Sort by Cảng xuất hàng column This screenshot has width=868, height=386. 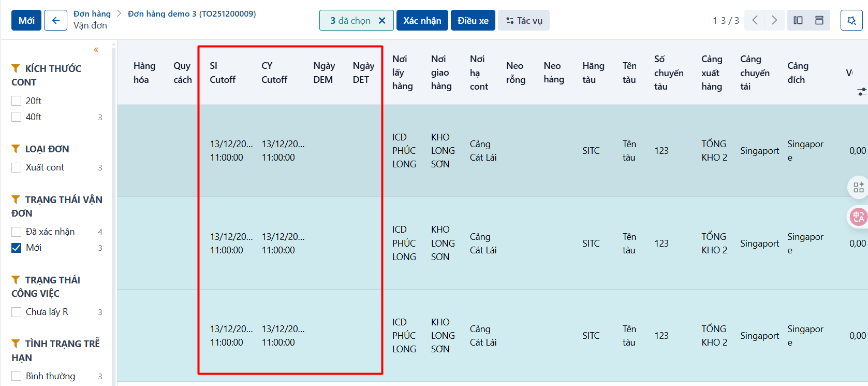[712, 73]
